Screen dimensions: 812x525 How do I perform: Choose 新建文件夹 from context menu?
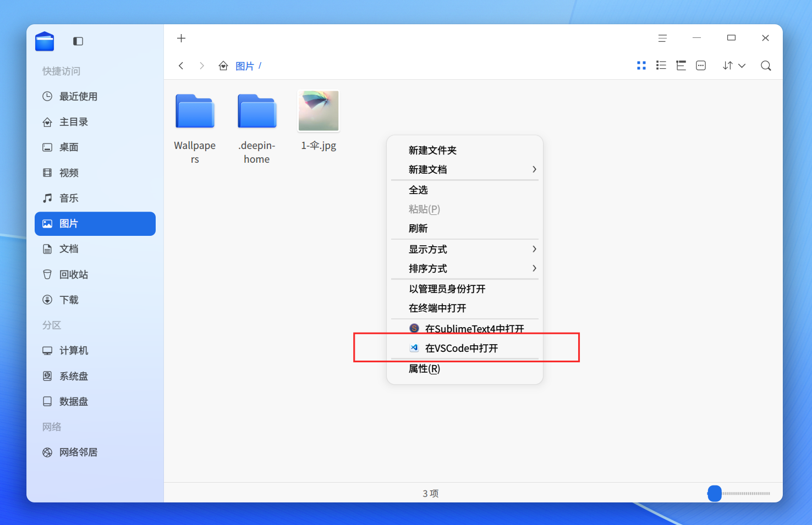465,151
